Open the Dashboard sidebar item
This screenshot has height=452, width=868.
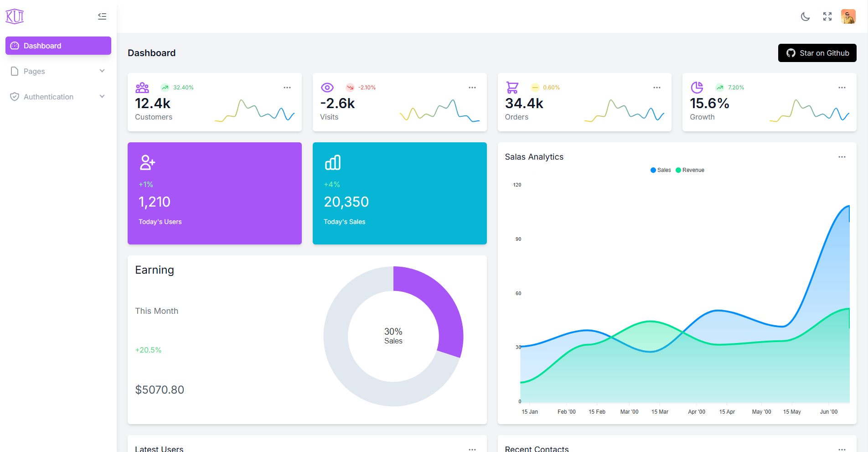(x=58, y=46)
